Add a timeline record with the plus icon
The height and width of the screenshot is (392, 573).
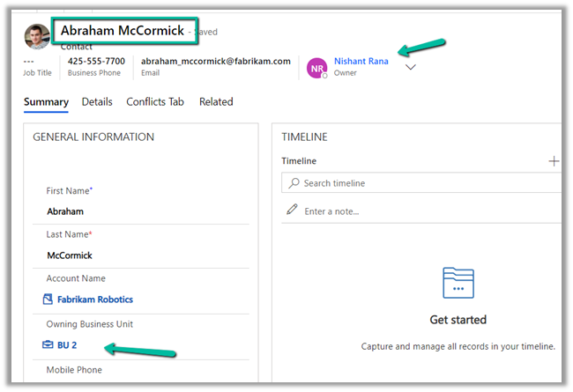tap(554, 161)
